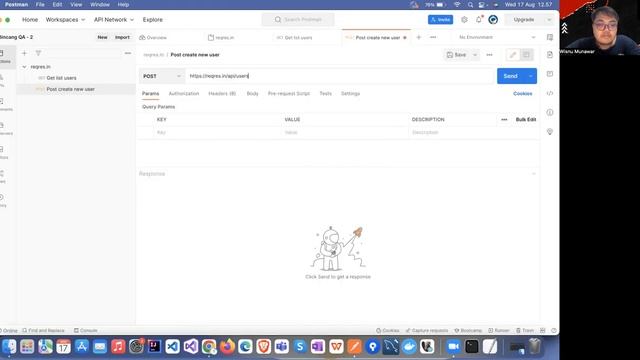Viewport: 640px width, 360px height.
Task: Collapse Response panel chevron
Action: pos(533,174)
